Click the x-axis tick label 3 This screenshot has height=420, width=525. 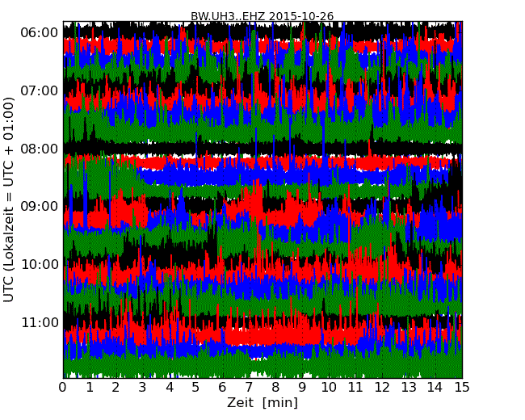click(x=143, y=387)
